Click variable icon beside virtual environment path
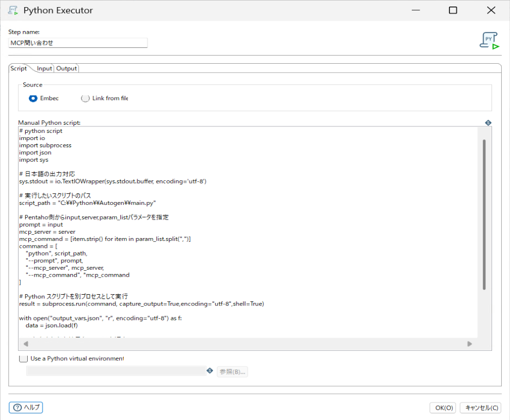The image size is (510, 420). (x=210, y=370)
